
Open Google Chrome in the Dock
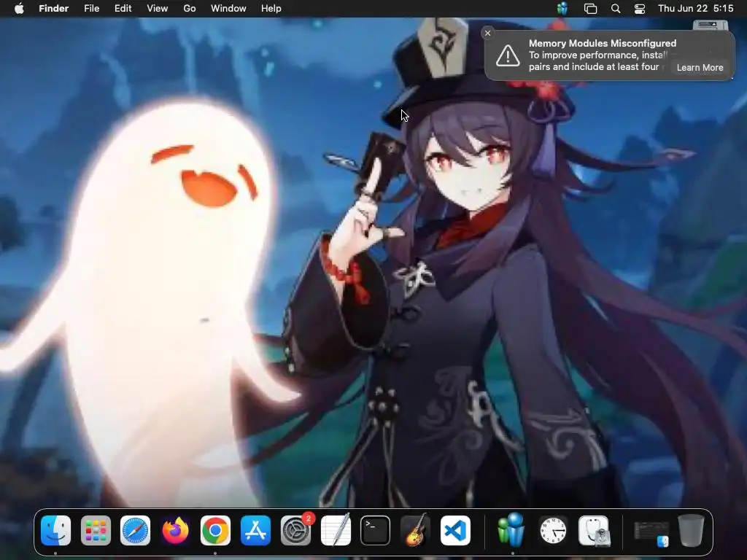point(215,531)
